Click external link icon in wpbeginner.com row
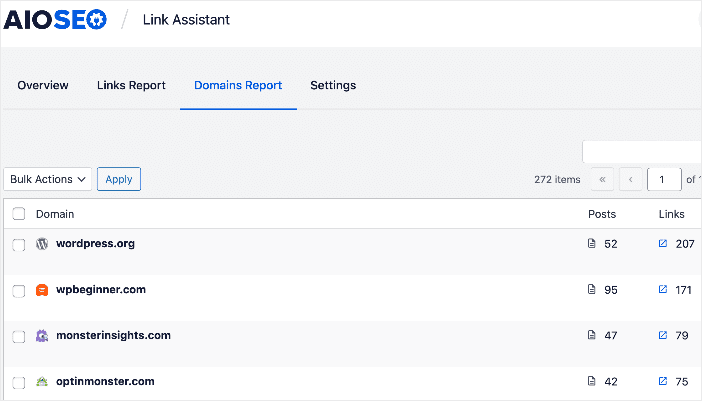702x401 pixels. tap(663, 290)
